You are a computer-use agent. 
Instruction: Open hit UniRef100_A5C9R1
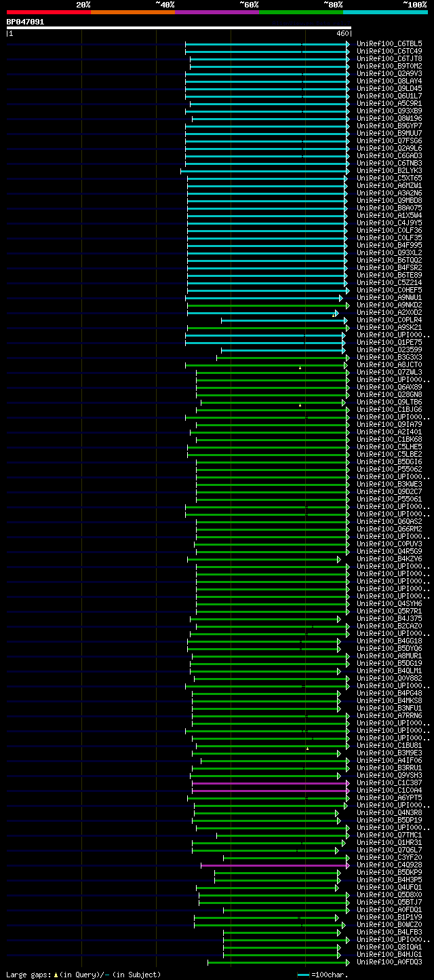tap(389, 103)
